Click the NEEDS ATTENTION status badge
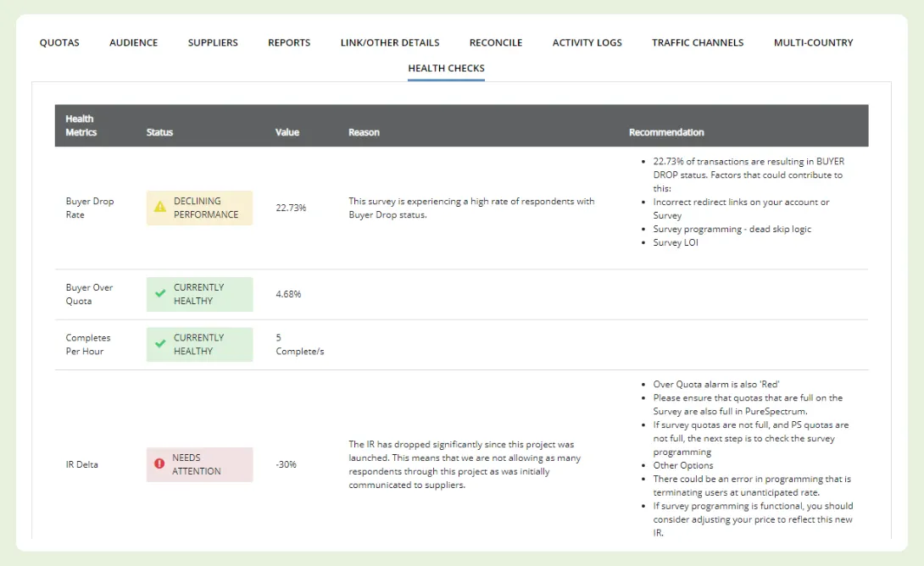This screenshot has width=924, height=566. (199, 464)
